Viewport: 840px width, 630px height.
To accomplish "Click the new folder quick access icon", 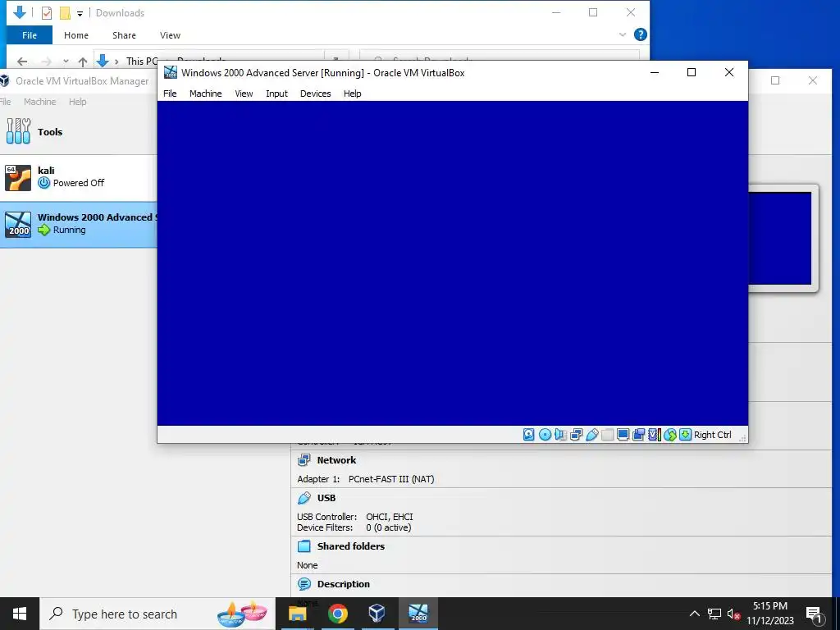I will coord(65,13).
